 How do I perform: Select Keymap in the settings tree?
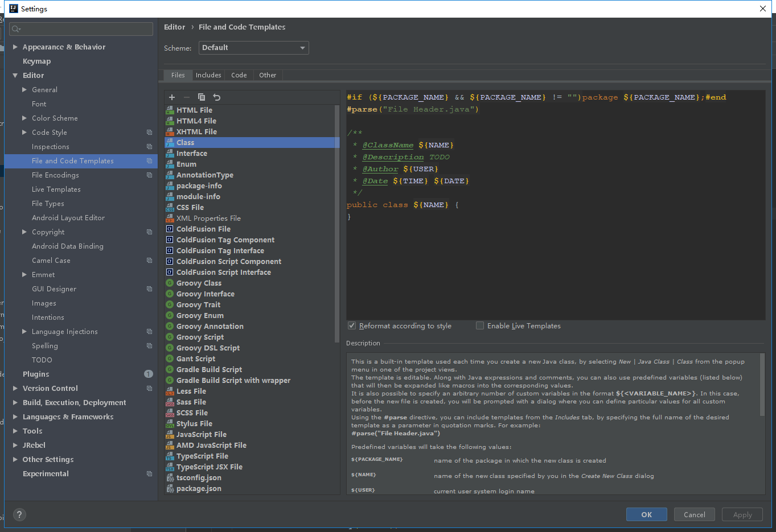click(x=36, y=61)
